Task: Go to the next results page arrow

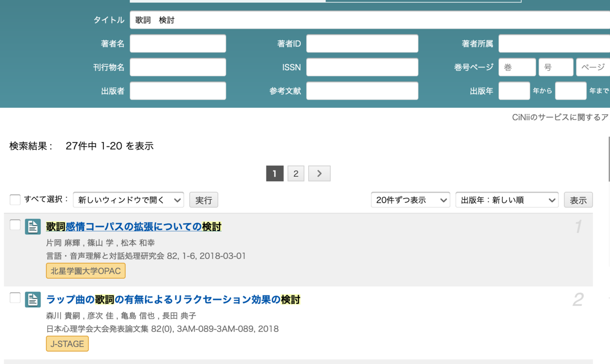Action: tap(319, 173)
